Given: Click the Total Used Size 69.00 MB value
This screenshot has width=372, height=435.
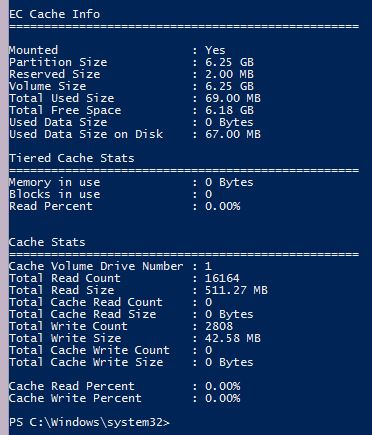Looking at the screenshot, I should [233, 98].
